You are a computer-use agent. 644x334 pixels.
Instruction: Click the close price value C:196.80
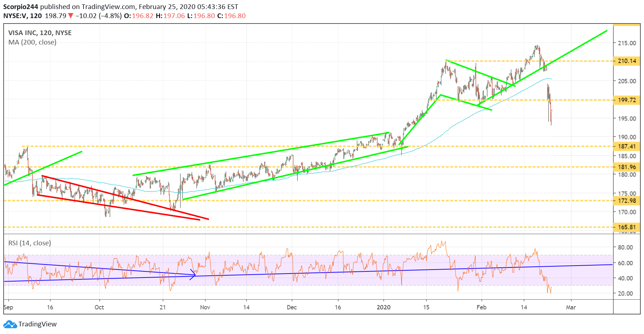(x=231, y=16)
